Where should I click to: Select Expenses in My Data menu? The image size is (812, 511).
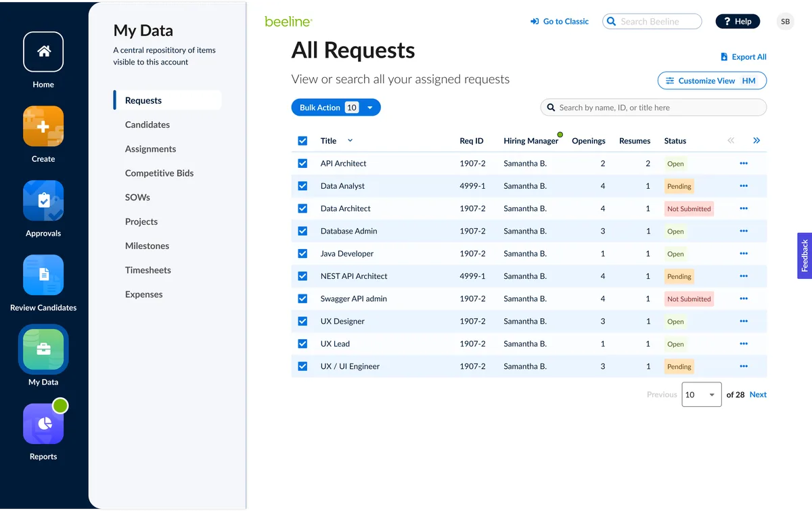click(144, 294)
